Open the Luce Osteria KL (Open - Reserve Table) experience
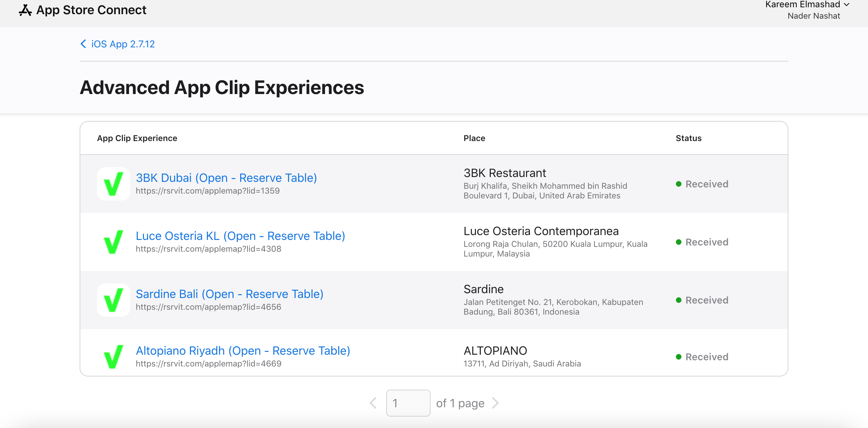Viewport: 868px width, 428px height. pos(241,236)
